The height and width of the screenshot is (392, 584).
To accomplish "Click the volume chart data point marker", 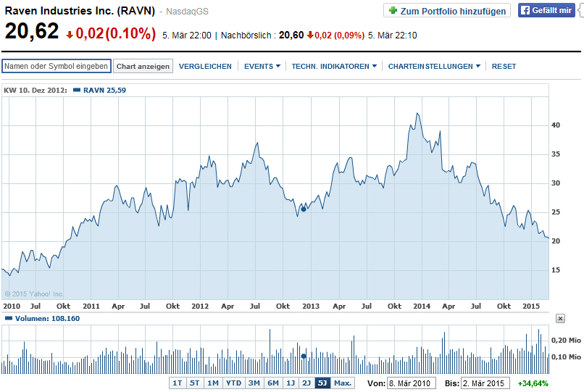I will (x=304, y=356).
